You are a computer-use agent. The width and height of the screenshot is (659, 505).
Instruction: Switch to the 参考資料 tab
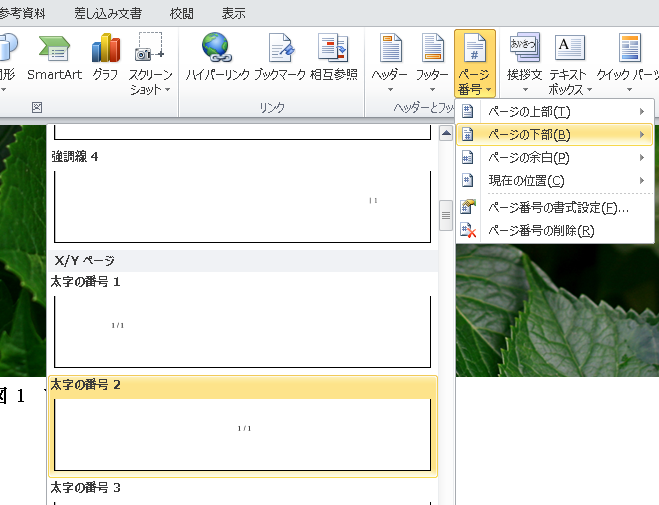[22, 13]
